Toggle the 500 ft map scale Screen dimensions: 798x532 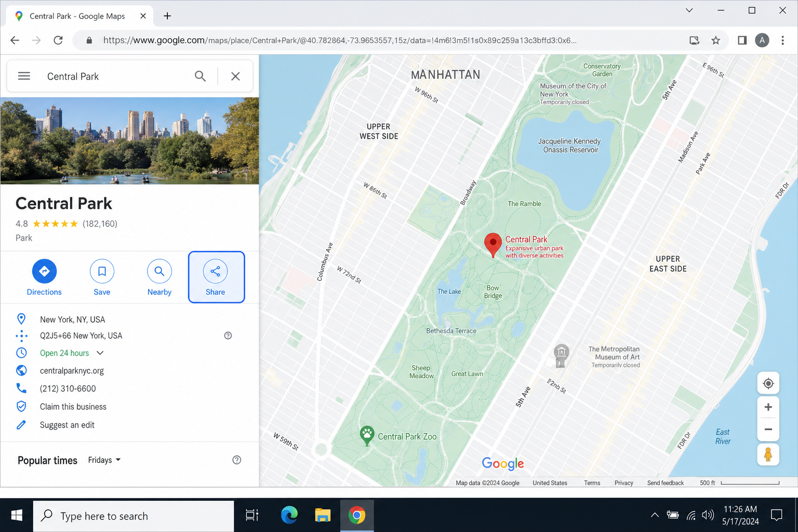point(739,483)
